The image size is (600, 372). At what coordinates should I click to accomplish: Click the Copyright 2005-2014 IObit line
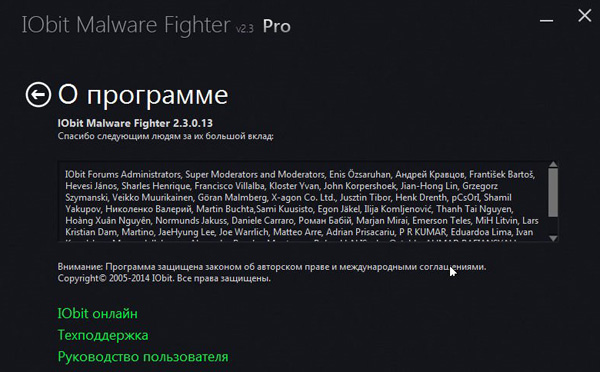click(x=164, y=278)
